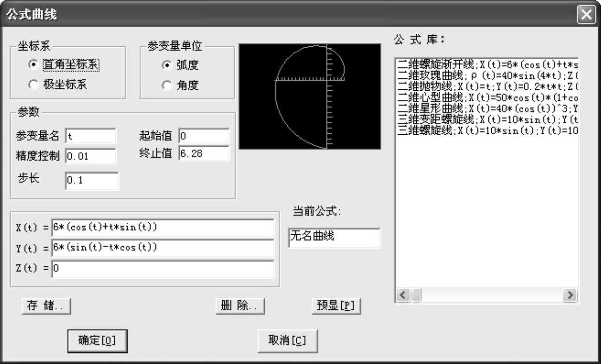The image size is (601, 364).
Task: Click the 终止值 end value field
Action: click(204, 153)
